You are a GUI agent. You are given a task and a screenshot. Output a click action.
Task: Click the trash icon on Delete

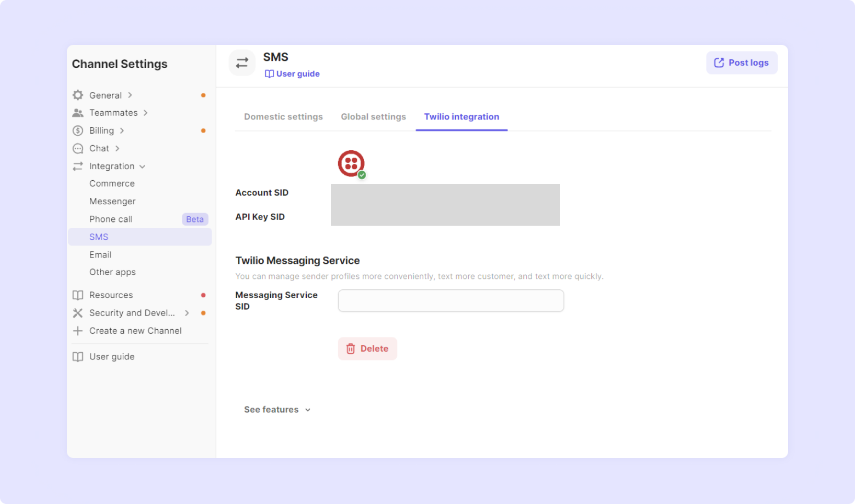(x=351, y=349)
